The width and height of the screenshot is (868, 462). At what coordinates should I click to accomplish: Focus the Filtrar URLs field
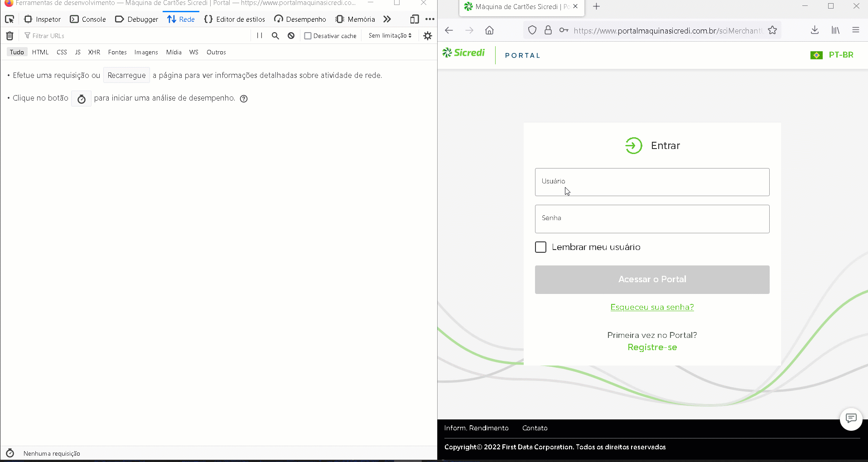click(x=136, y=36)
